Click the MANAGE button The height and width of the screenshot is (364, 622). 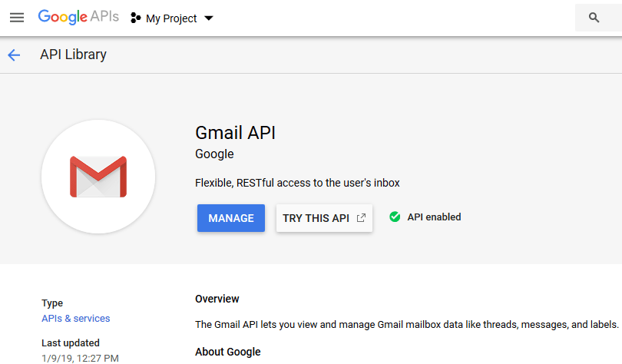[x=231, y=218]
